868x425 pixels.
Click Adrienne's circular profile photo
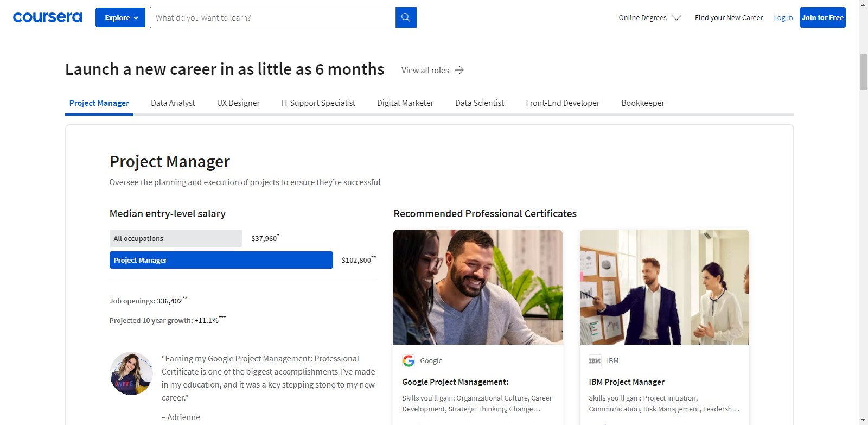click(131, 373)
